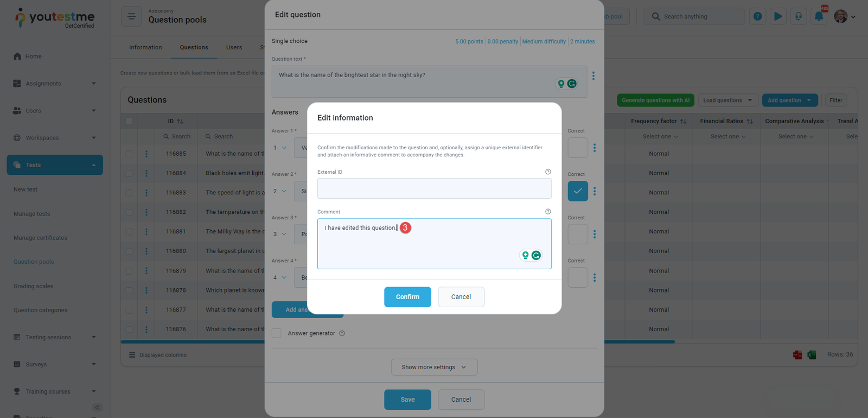868x418 pixels.
Task: Click Generate questions with AI button
Action: [655, 100]
